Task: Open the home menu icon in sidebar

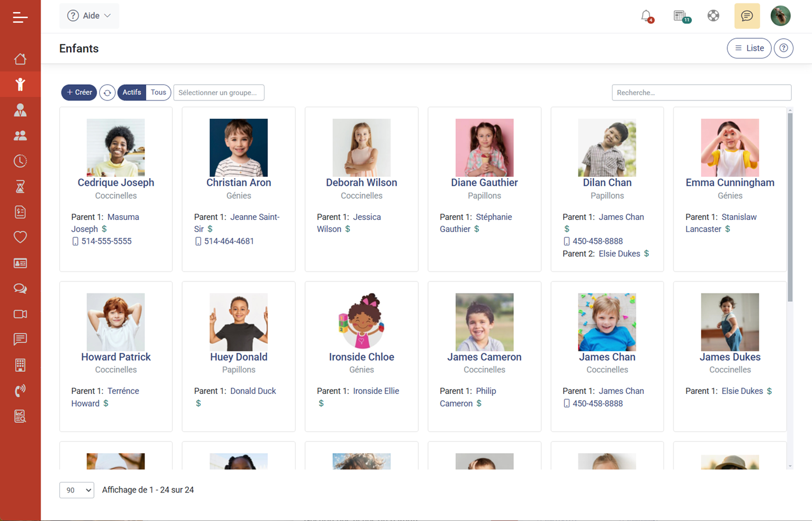Action: click(x=20, y=59)
